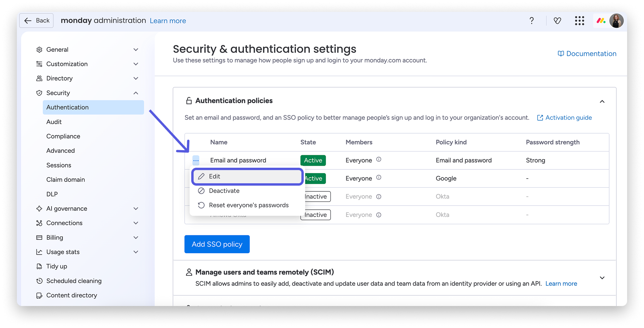Image resolution: width=644 pixels, height=328 pixels.
Task: Select Edit in the context menu
Action: 247,177
